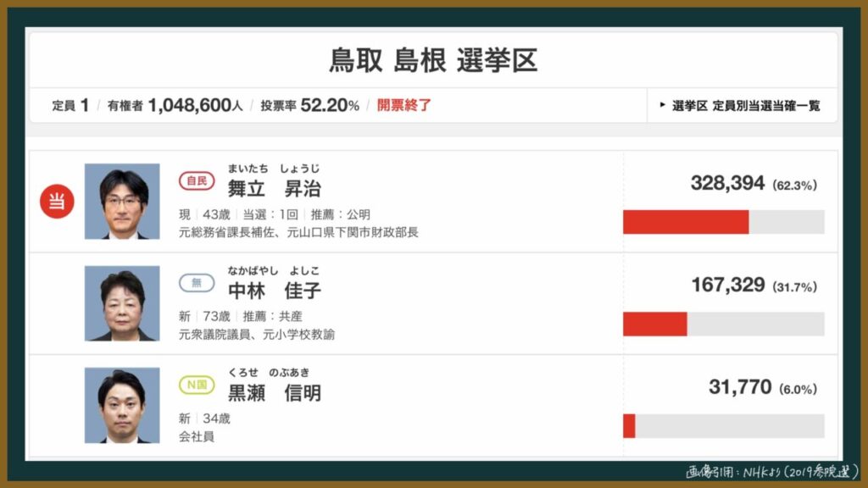This screenshot has height=488, width=868.
Task: Open 黒瀬信明's candidate photo
Action: 122,405
